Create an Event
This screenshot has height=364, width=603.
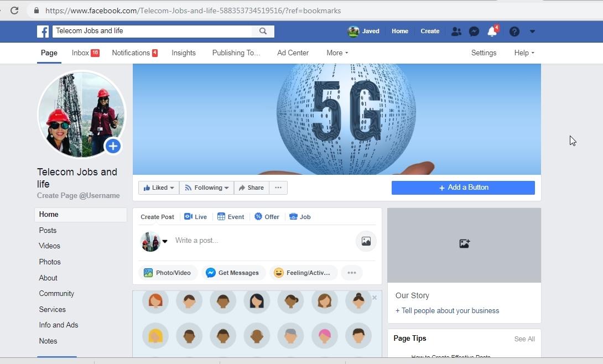coord(231,217)
